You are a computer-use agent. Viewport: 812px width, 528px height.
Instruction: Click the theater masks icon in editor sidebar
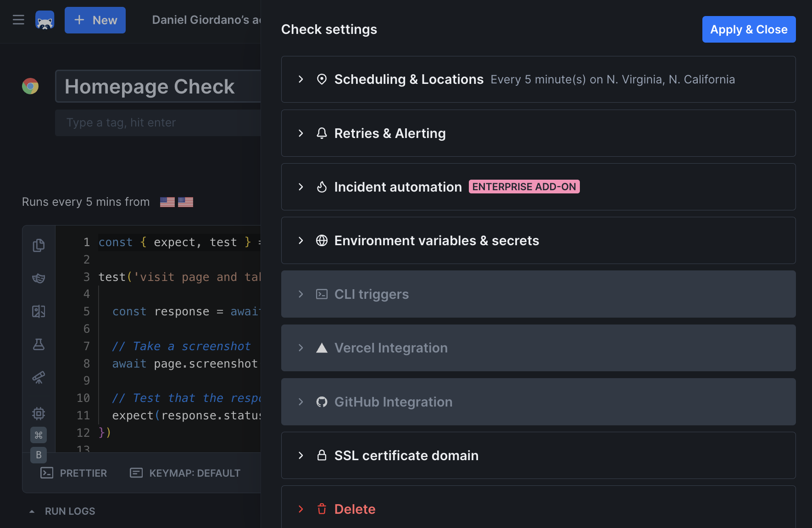click(x=39, y=278)
